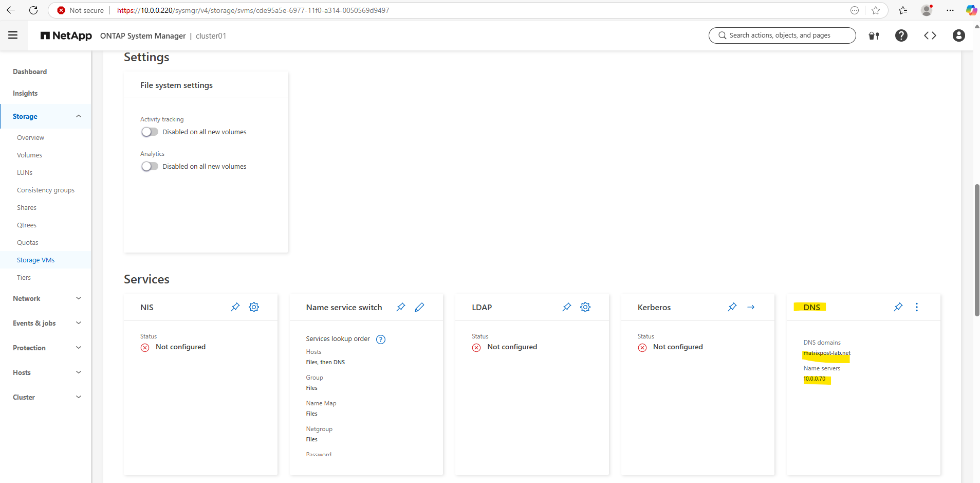This screenshot has height=483, width=980.
Task: Open the Tiers page
Action: [x=24, y=277]
